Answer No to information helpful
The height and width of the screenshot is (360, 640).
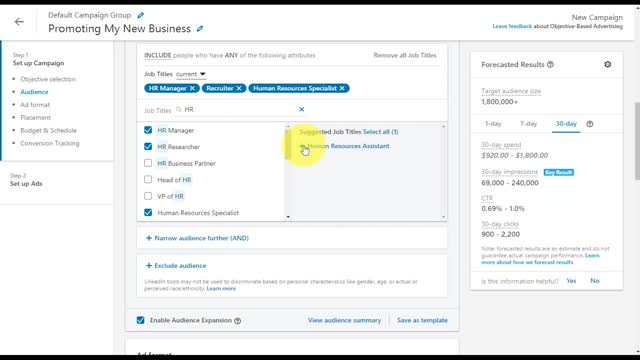[x=595, y=281]
